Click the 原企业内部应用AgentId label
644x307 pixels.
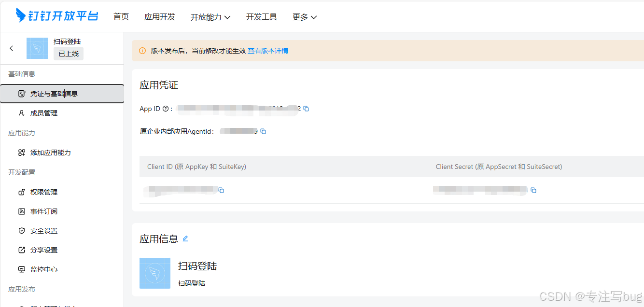pos(177,131)
